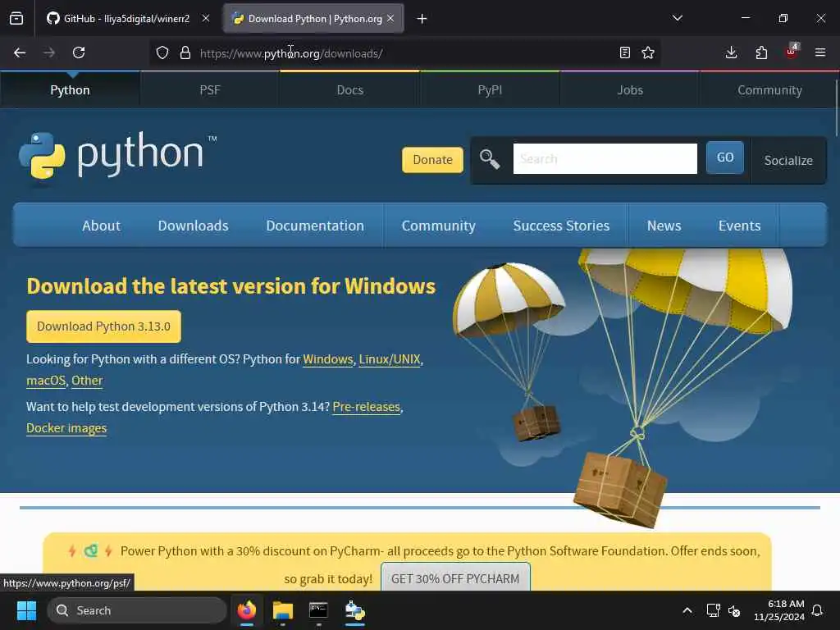Show hidden system tray icons
Viewport: 840px width, 630px height.
[x=687, y=610]
